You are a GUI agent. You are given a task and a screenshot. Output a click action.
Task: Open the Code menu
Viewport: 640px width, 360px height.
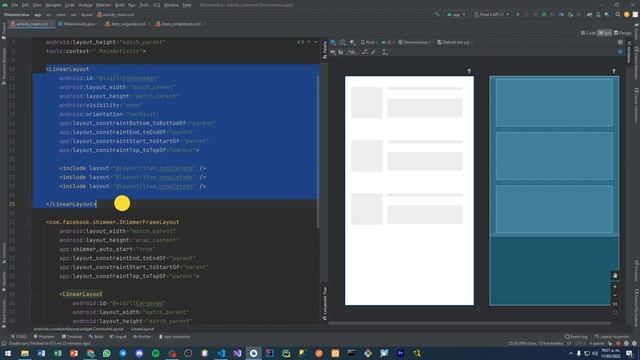coord(70,5)
